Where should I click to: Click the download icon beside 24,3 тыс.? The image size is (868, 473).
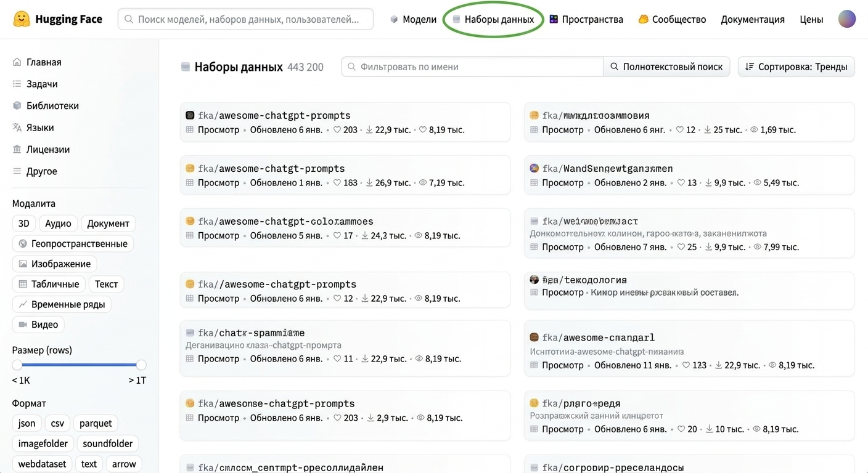point(365,235)
